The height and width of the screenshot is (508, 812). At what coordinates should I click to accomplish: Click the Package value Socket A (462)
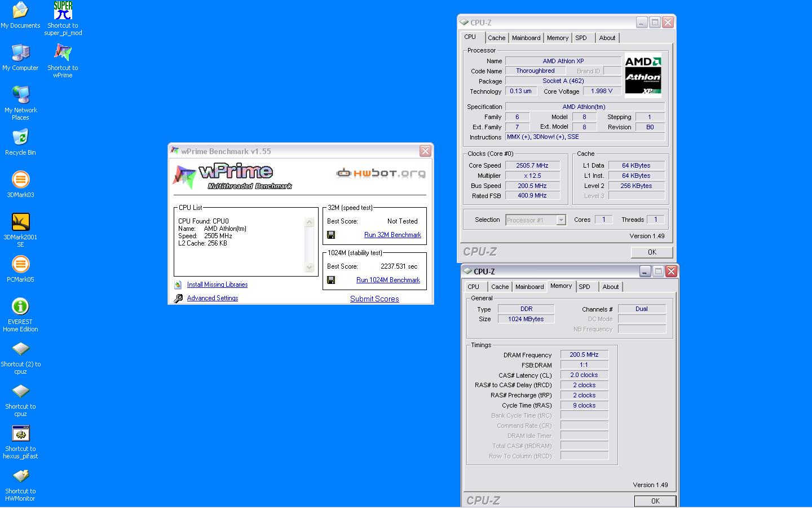563,81
